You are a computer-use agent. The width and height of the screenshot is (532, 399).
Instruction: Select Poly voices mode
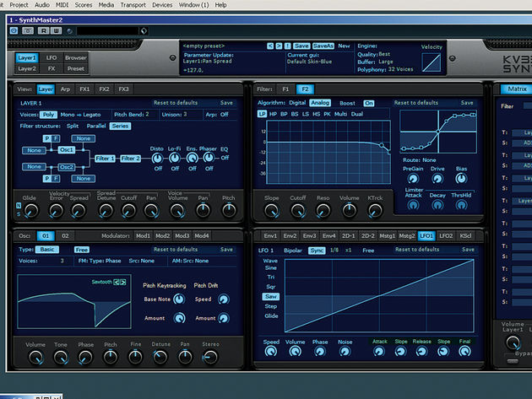pos(48,115)
